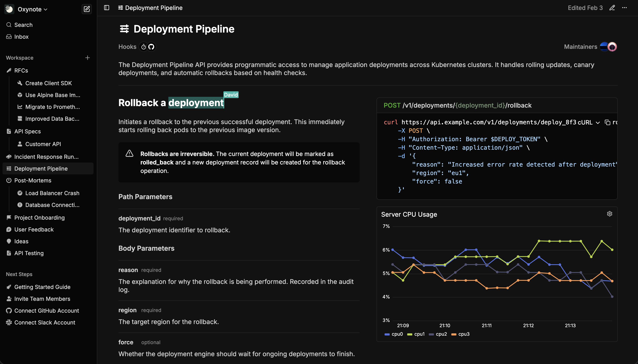Click the new note compose icon

tap(87, 9)
